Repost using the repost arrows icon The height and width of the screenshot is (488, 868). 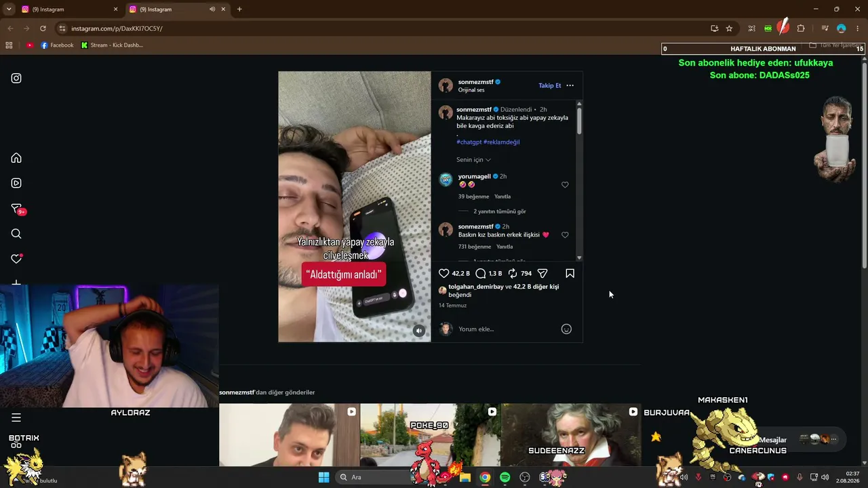pyautogui.click(x=513, y=273)
